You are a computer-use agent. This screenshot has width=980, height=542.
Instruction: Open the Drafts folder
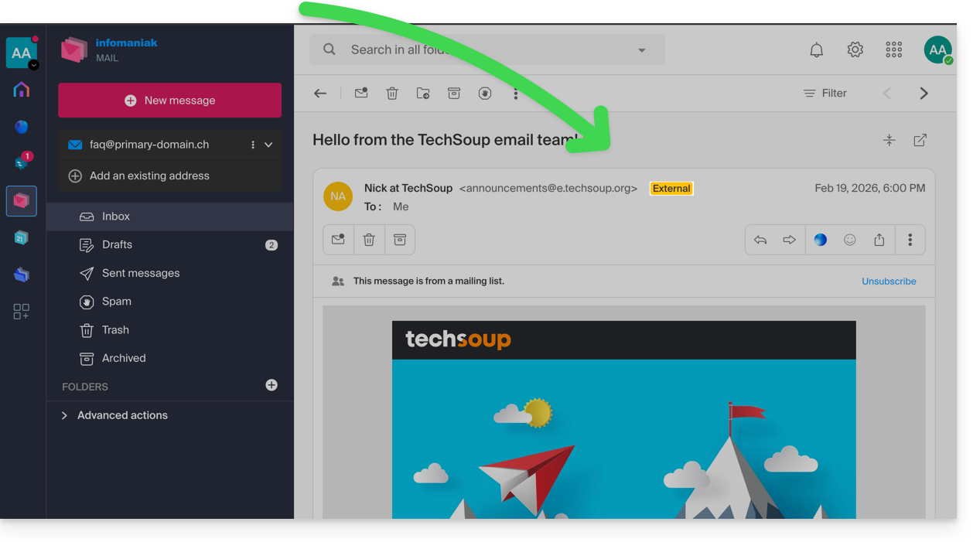pos(117,245)
